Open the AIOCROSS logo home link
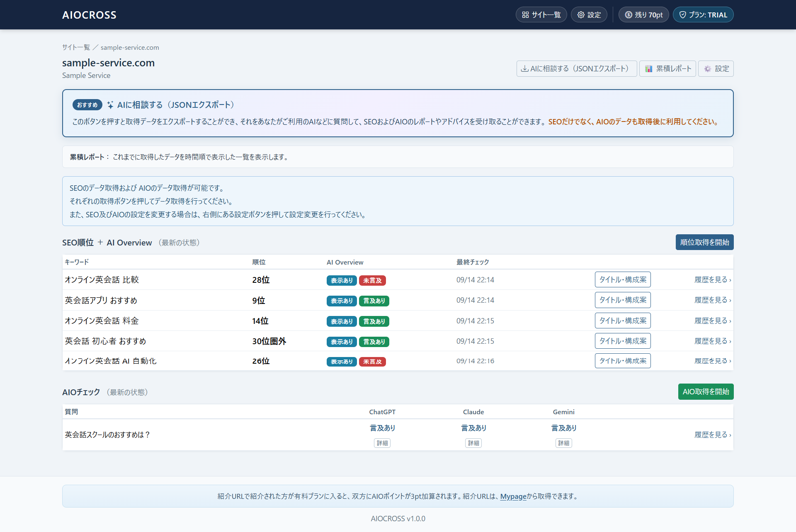Viewport: 796px width, 532px height. [89, 15]
